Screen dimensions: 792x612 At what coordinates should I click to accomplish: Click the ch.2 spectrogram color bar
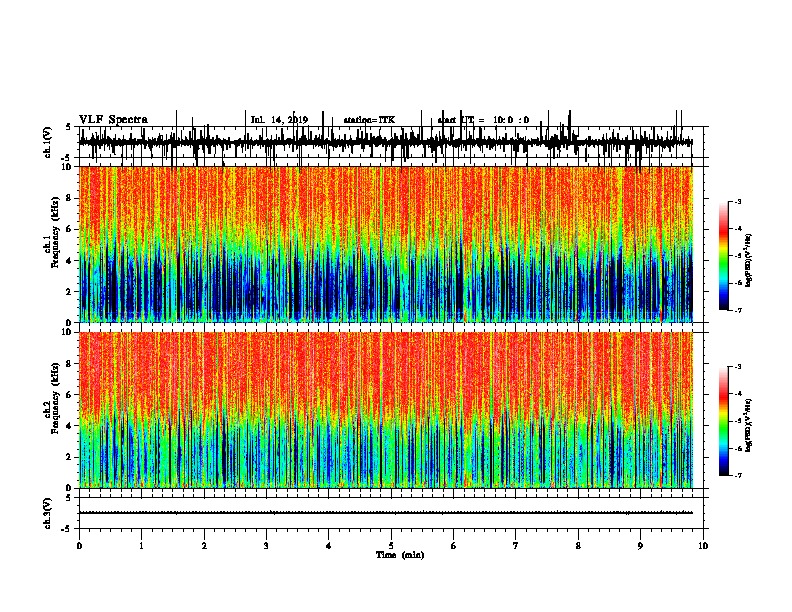723,421
